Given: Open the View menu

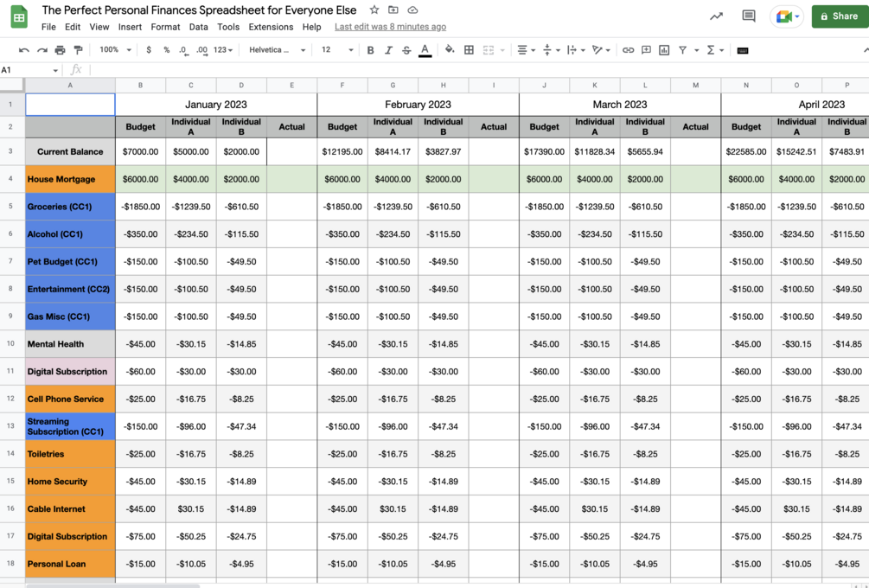Looking at the screenshot, I should point(99,27).
